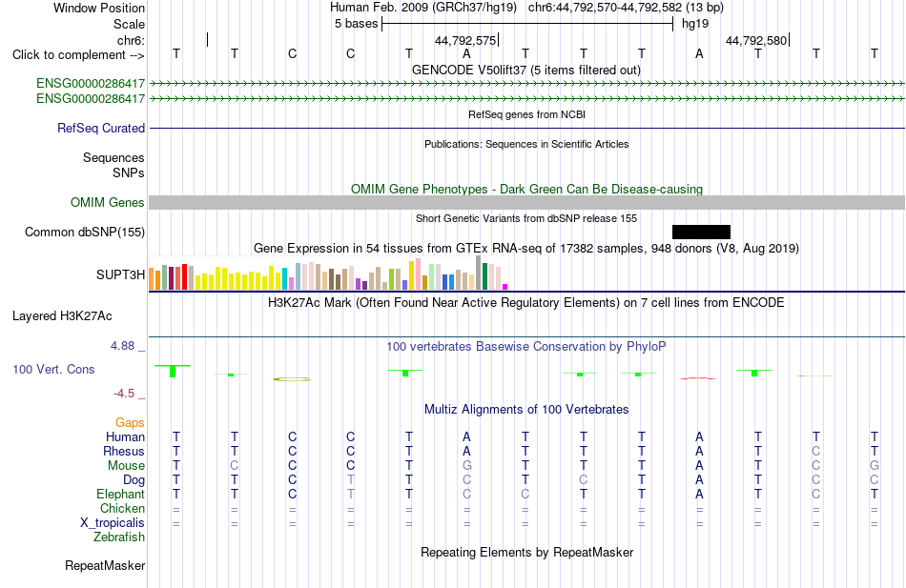Click the RefSeq Curated blue gene line
The width and height of the screenshot is (906, 588).
tap(526, 129)
